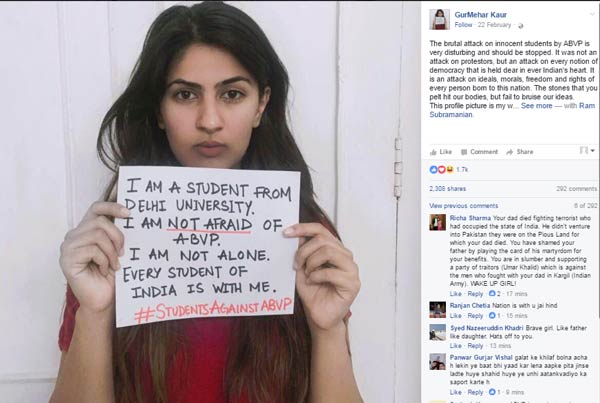Open the 2,308 shares list
This screenshot has width=600, height=403.
[447, 189]
